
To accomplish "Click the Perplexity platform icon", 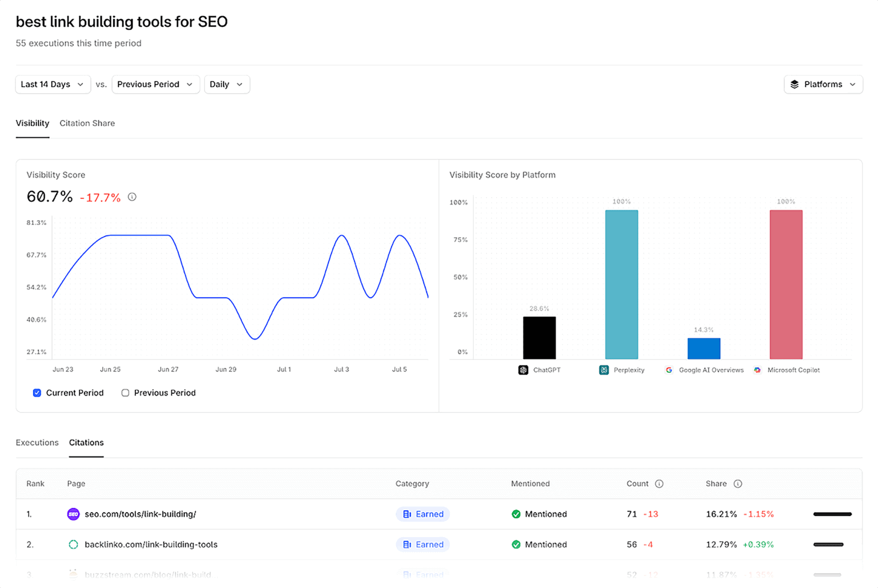I will pyautogui.click(x=604, y=370).
